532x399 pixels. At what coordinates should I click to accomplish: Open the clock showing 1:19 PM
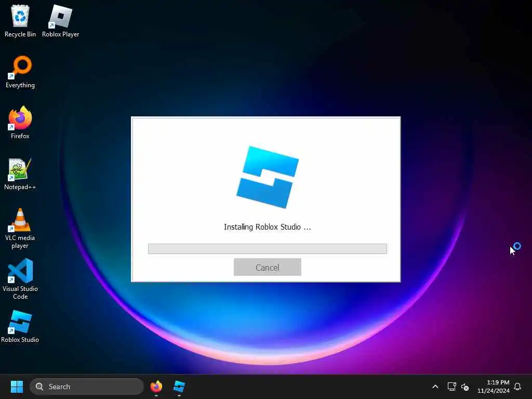pyautogui.click(x=494, y=387)
